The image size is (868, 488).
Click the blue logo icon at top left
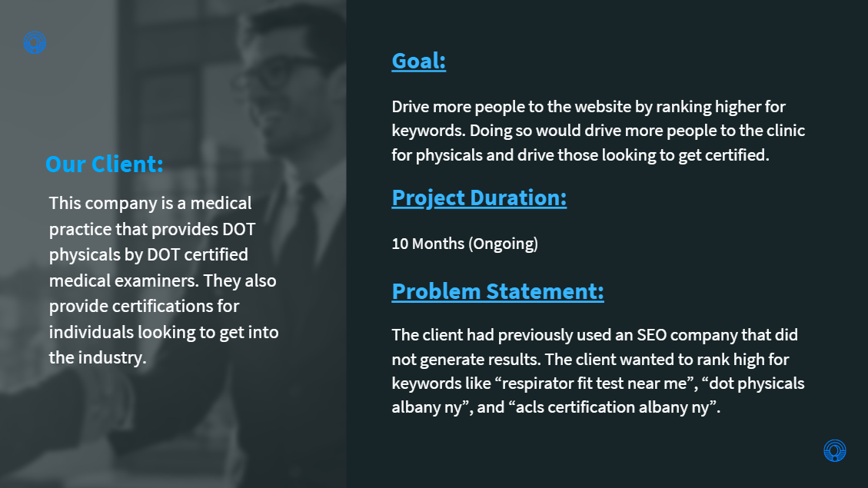pos(35,42)
